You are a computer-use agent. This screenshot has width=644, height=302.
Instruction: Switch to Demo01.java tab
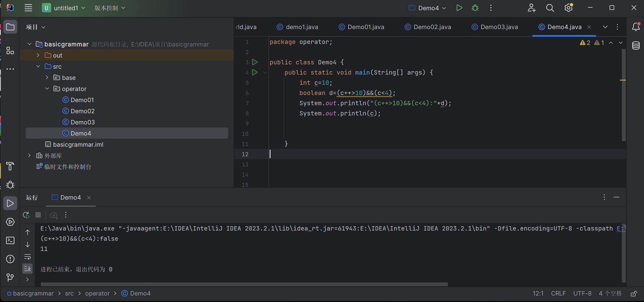click(x=361, y=27)
